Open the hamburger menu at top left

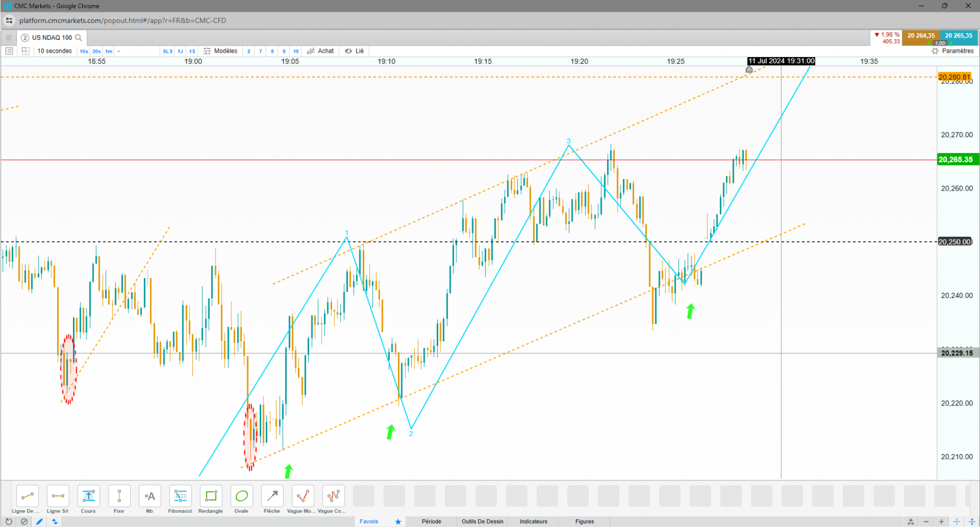(x=8, y=38)
